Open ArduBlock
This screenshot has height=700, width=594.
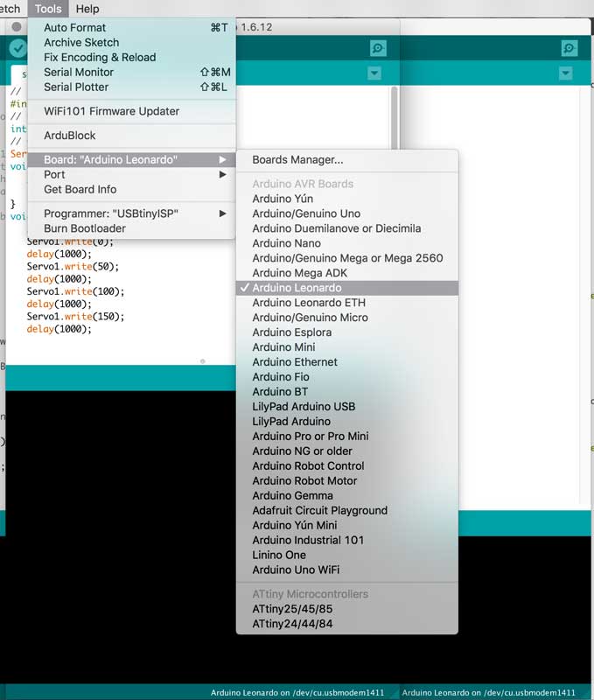click(x=131, y=136)
